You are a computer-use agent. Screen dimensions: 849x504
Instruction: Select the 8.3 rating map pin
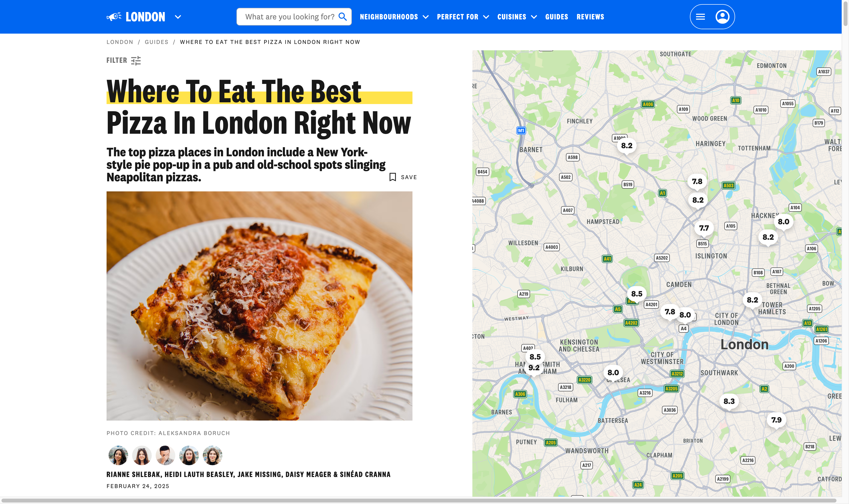[729, 401]
